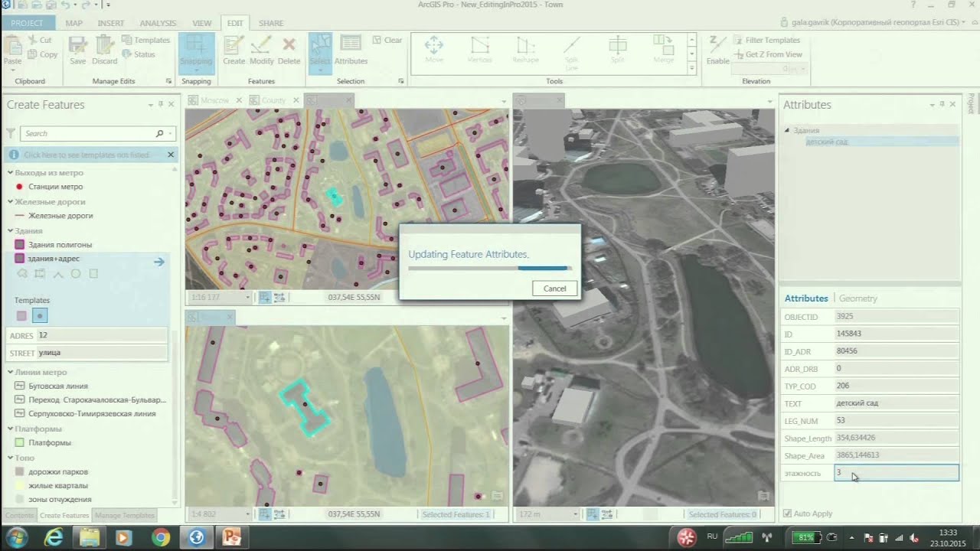Collapse the Здания template group
The width and height of the screenshot is (980, 551).
(10, 230)
